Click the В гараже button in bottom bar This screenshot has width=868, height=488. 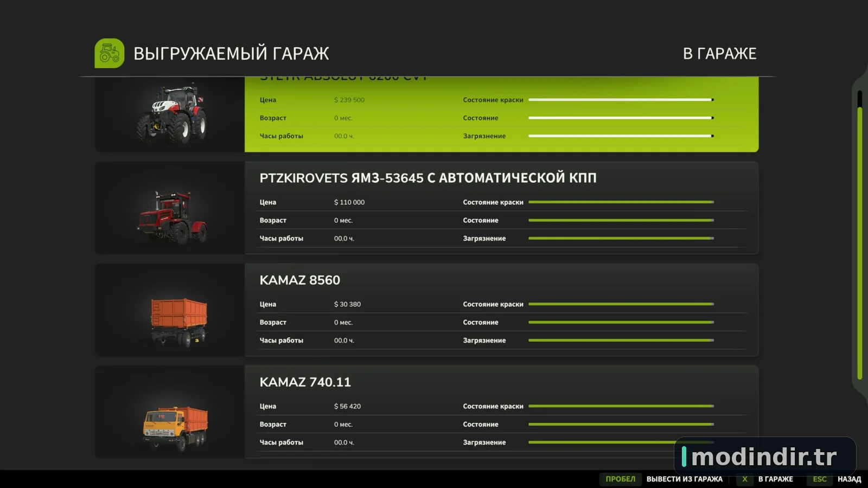point(775,479)
